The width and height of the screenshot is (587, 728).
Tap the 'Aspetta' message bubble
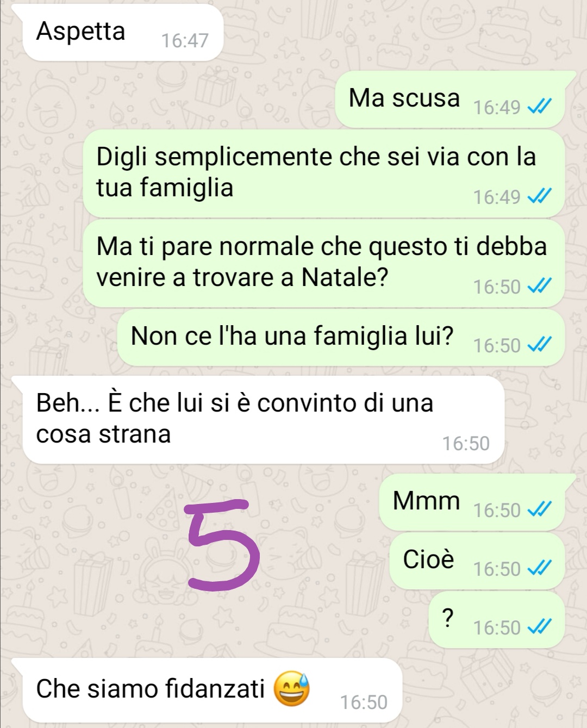(123, 32)
